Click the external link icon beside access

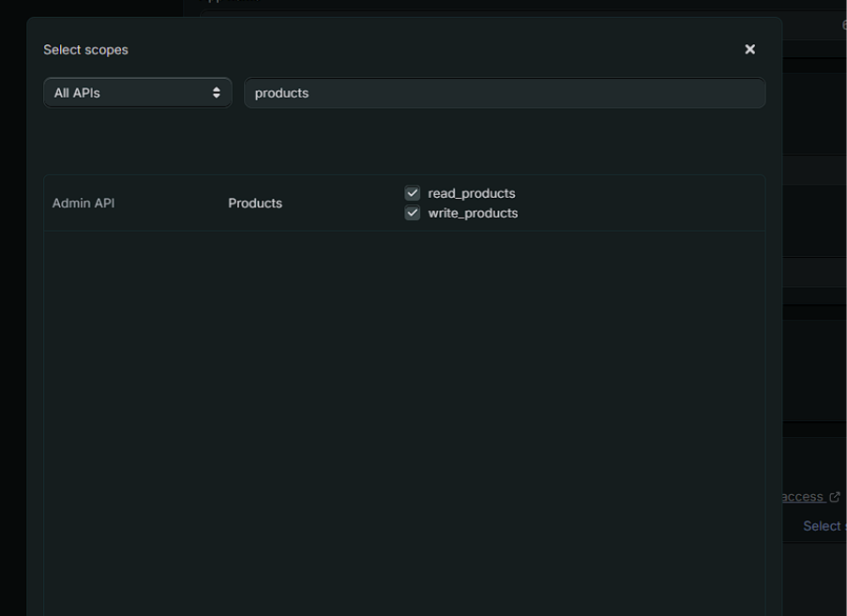click(835, 496)
